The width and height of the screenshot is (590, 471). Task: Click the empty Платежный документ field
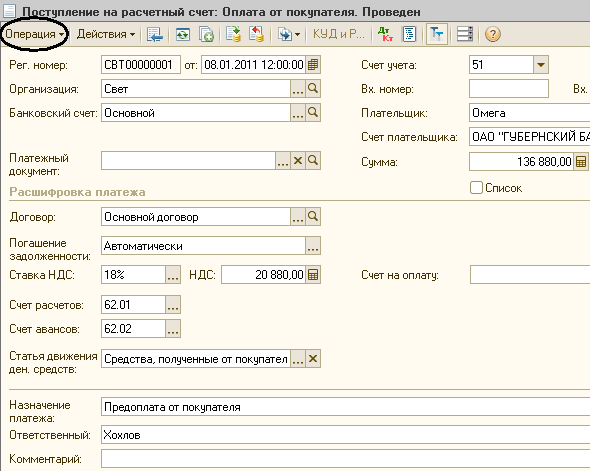pos(188,161)
